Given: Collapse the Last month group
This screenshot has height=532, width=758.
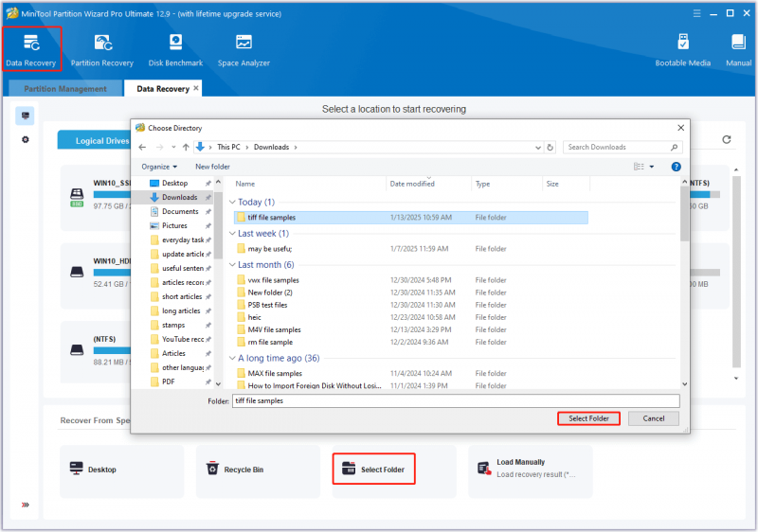Looking at the screenshot, I should [232, 265].
